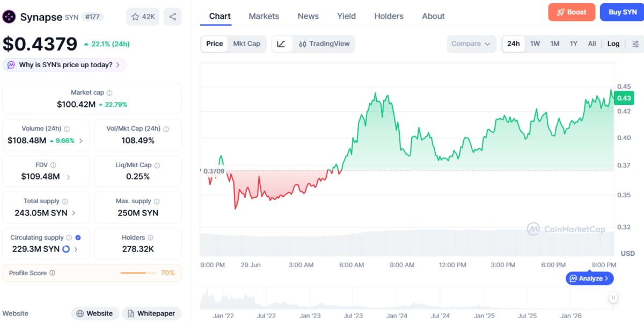Image resolution: width=644 pixels, height=323 pixels.
Task: Click the Synapse token logo icon
Action: (x=9, y=17)
